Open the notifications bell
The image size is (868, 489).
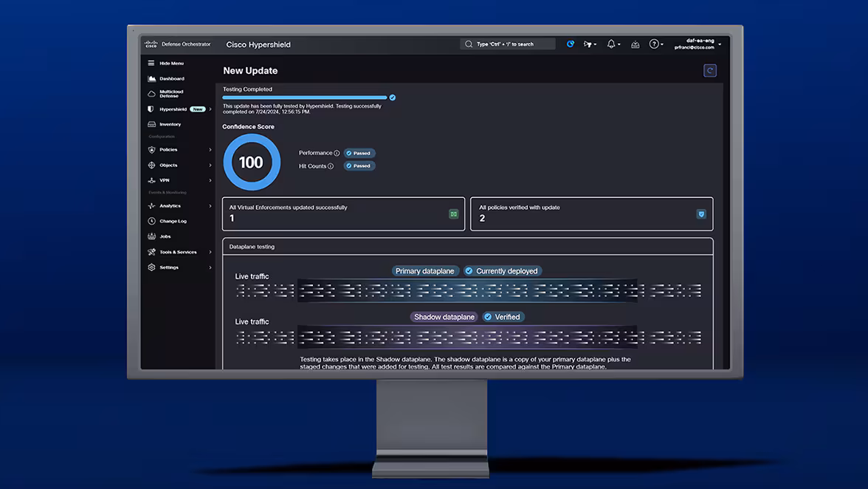click(611, 44)
